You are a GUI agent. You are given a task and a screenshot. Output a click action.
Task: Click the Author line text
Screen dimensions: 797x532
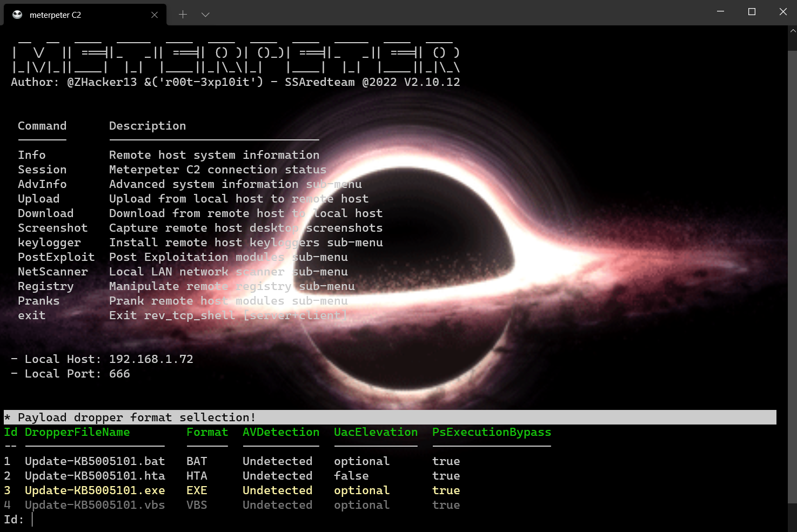236,82
